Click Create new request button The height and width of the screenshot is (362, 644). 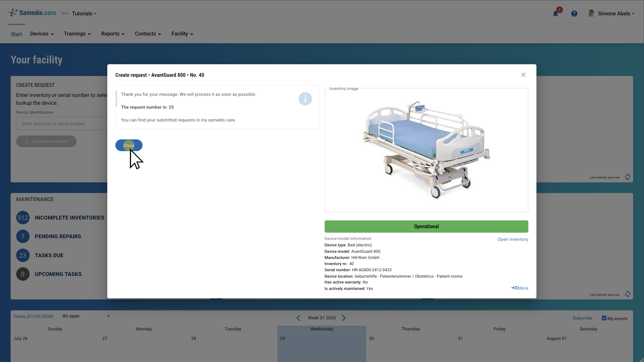point(46,141)
